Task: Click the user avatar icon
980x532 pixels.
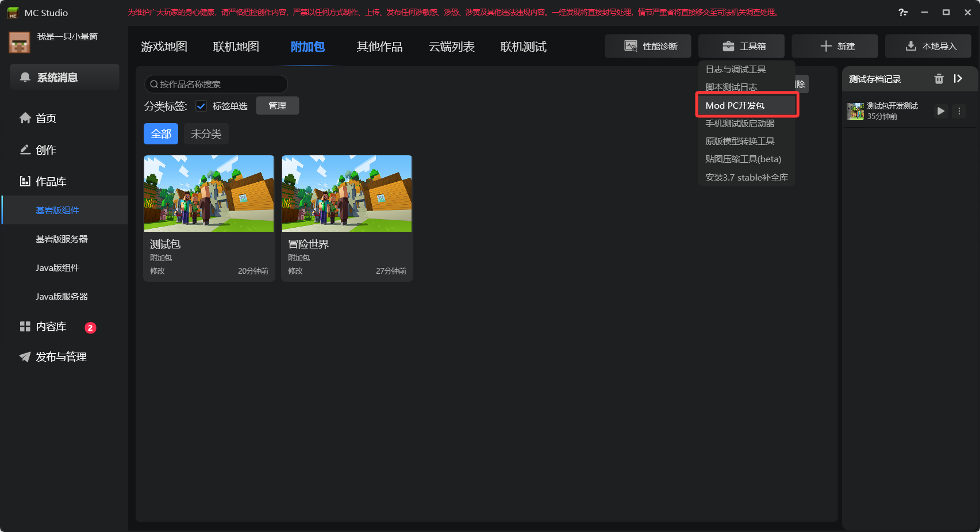Action: 20,43
